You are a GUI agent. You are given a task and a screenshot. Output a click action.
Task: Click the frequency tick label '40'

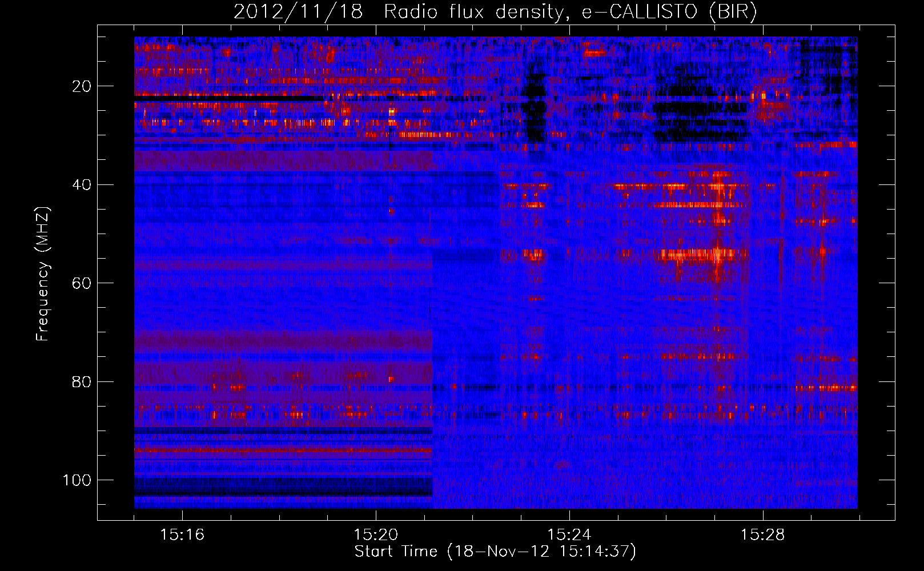tap(82, 185)
